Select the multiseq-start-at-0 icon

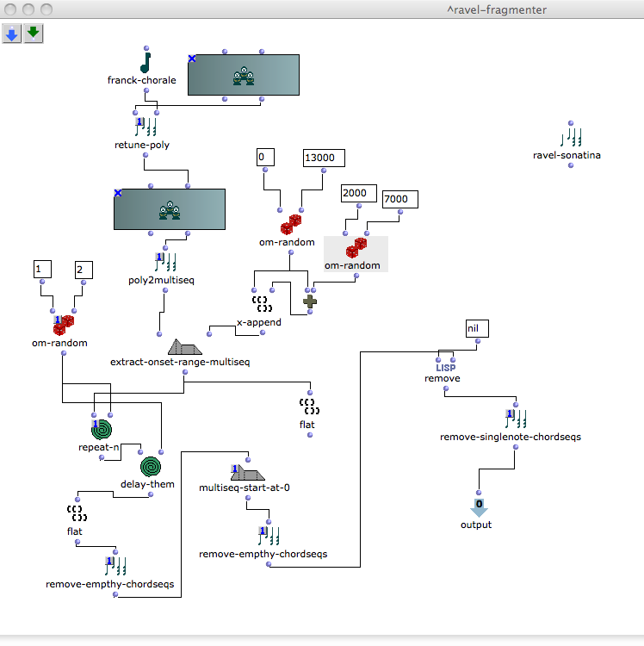(246, 472)
